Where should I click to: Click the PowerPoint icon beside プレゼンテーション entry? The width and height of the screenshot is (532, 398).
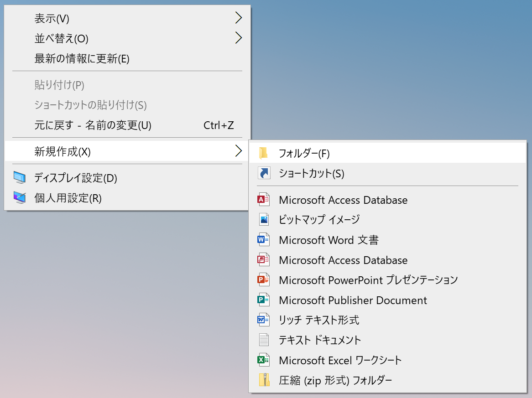point(264,279)
